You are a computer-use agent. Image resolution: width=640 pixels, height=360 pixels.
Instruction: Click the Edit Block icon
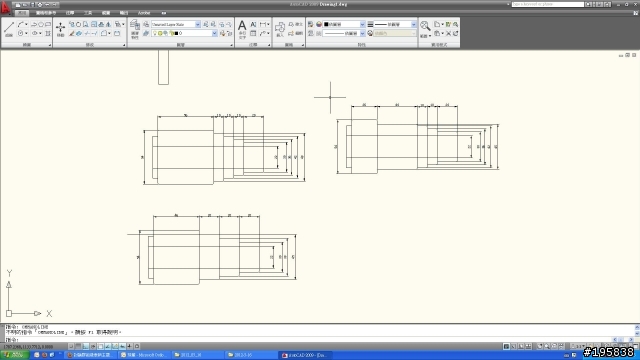(x=291, y=33)
